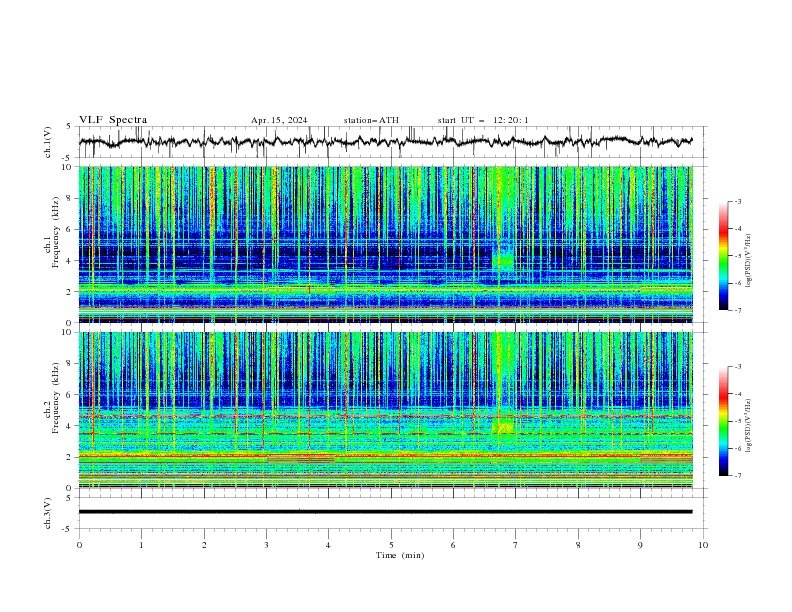
Task: Click the red 2 kHz band in ch.2 spectrogram
Action: pyautogui.click(x=386, y=456)
